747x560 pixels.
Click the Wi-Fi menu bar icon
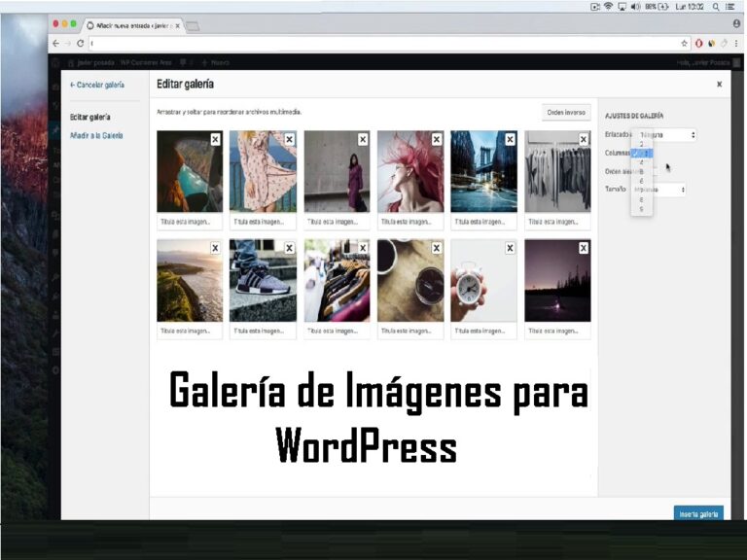608,7
